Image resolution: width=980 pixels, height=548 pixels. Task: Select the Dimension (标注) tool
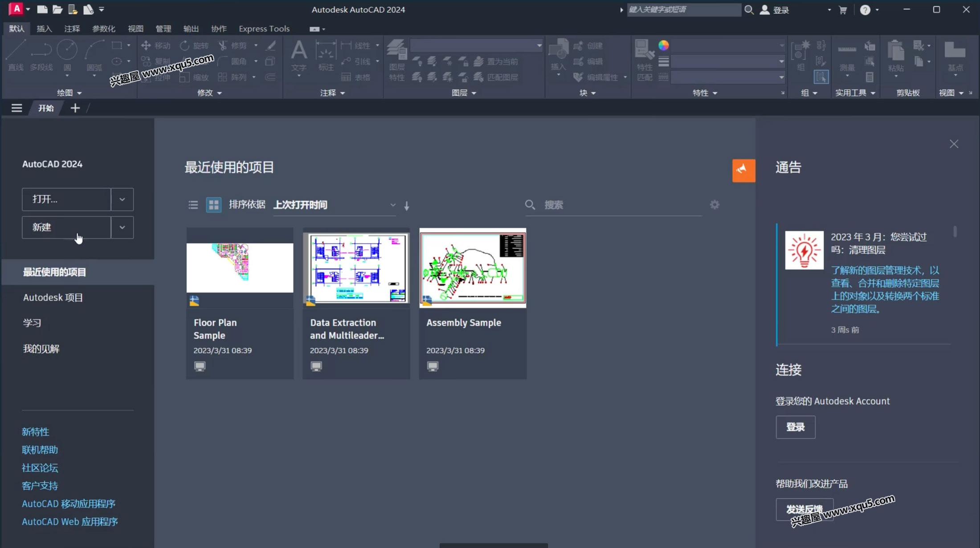[x=326, y=55]
